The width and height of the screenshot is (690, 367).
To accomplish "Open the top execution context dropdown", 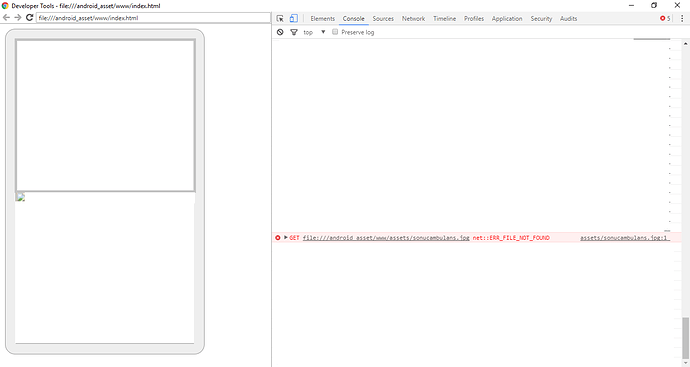I will pos(314,32).
